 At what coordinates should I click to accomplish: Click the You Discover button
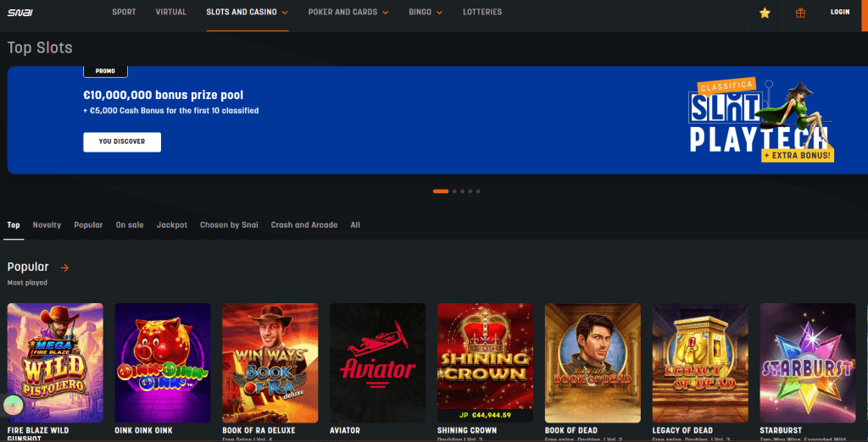(122, 142)
